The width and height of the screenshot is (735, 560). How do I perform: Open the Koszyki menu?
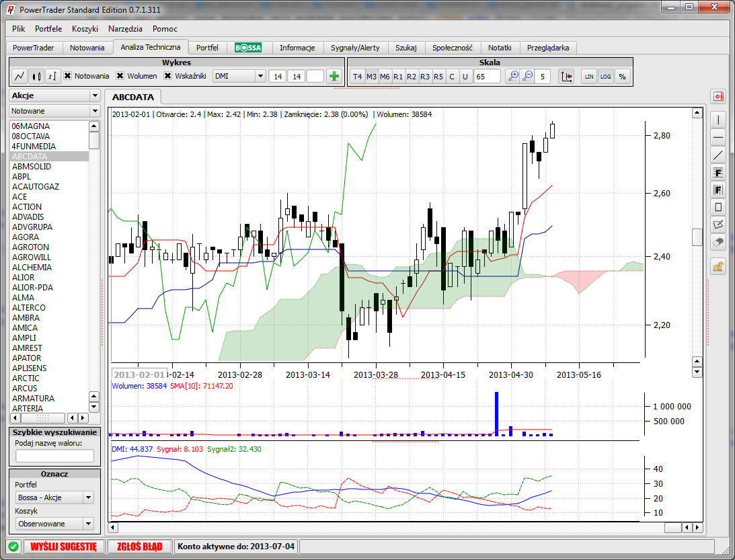point(85,29)
